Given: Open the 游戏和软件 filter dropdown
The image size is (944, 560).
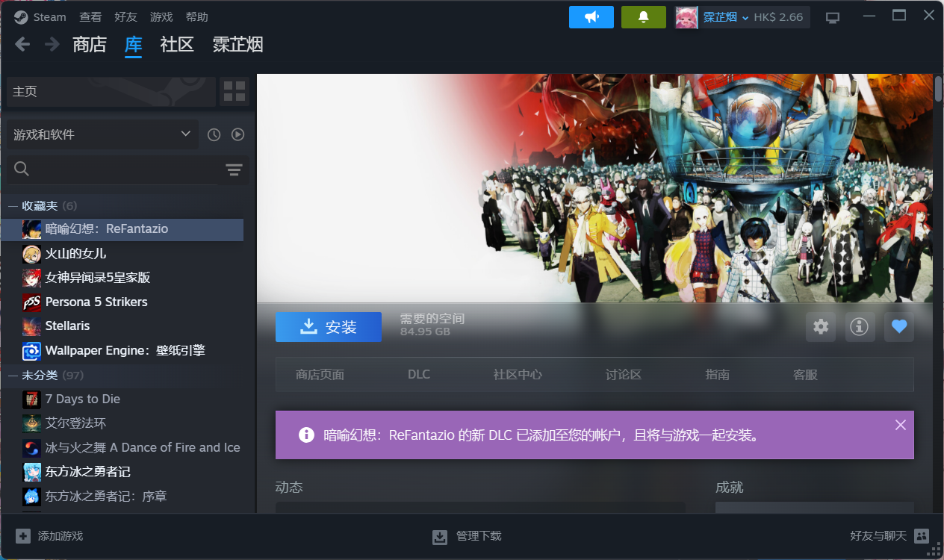Looking at the screenshot, I should 102,134.
